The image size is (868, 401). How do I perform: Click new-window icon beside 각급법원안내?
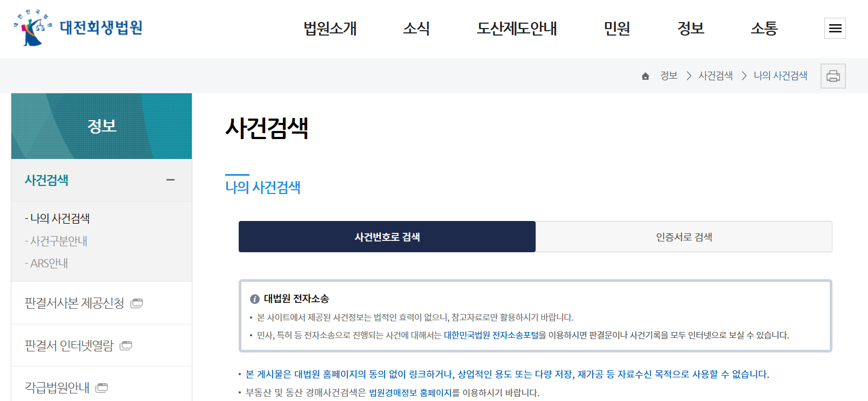(x=102, y=388)
